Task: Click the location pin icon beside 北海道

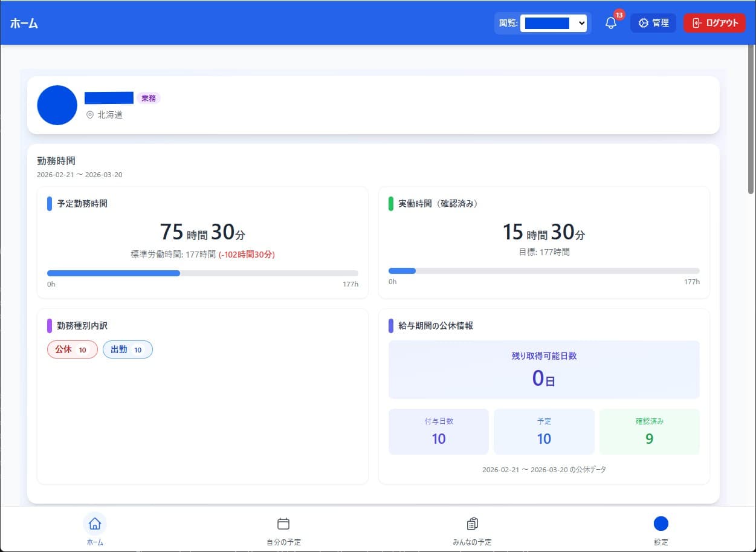Action: 90,115
